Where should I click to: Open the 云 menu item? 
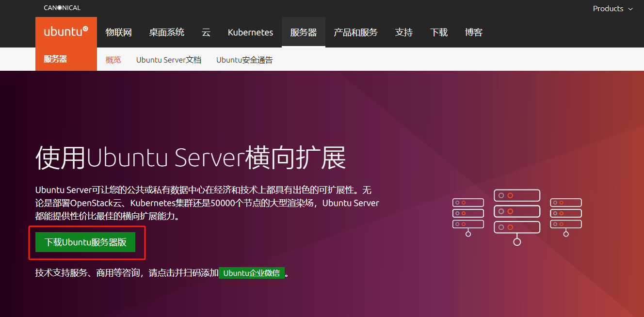pos(206,32)
